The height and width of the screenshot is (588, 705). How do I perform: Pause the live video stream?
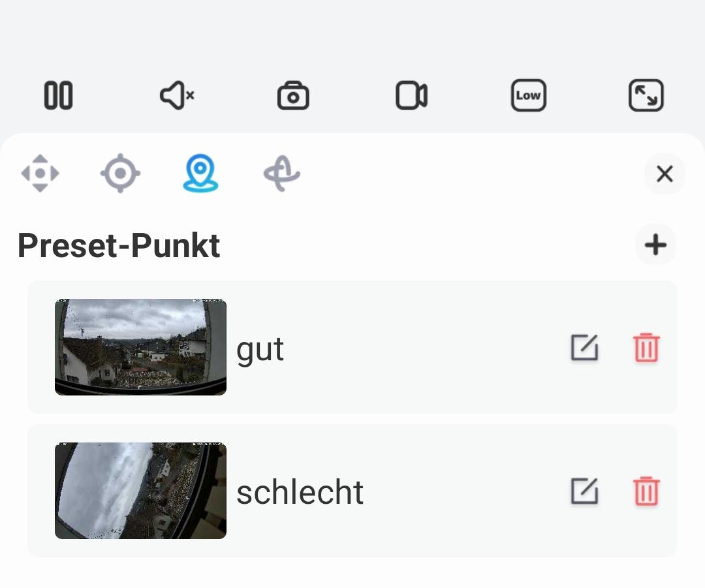(59, 95)
